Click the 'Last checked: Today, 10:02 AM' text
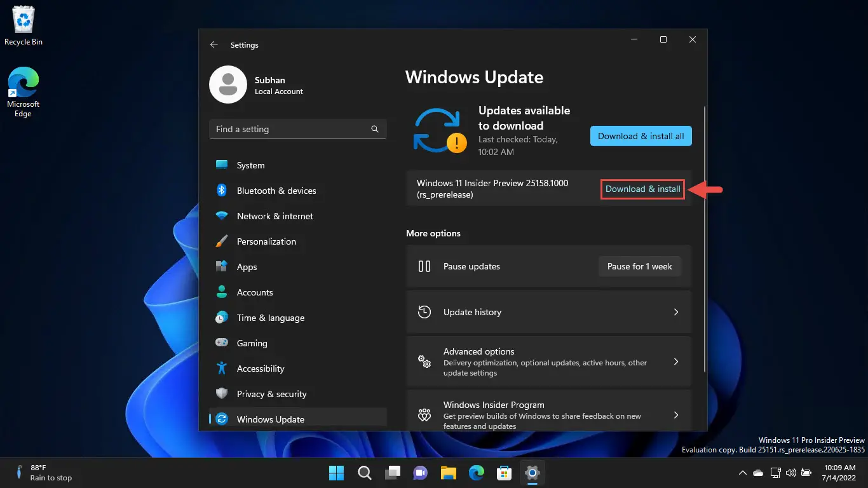Screen dimensions: 868x488 pyautogui.click(x=518, y=146)
